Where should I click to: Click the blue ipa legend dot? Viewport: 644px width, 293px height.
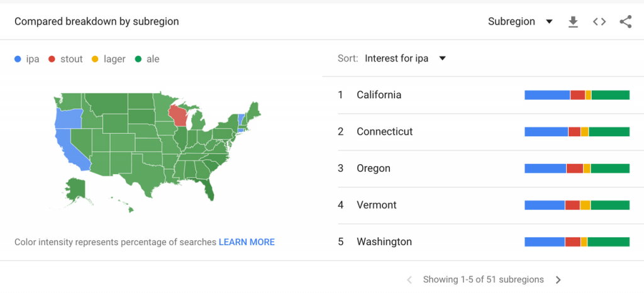[x=18, y=60]
